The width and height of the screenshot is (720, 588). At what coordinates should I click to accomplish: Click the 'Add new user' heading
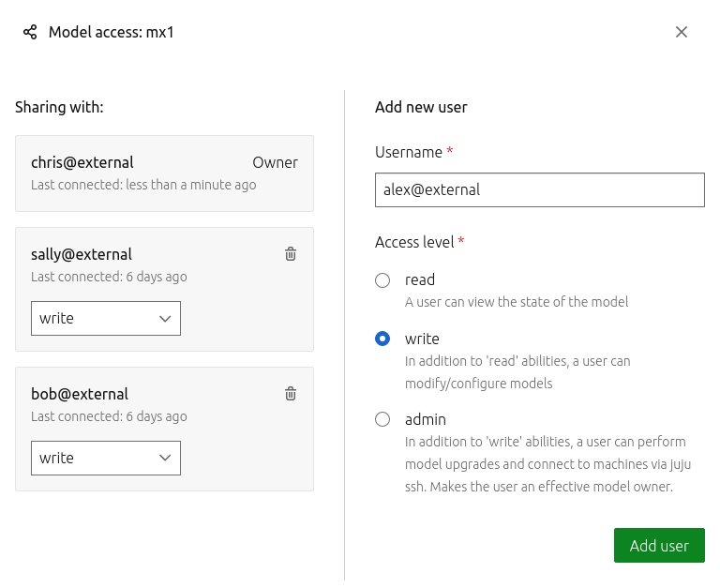pos(421,107)
